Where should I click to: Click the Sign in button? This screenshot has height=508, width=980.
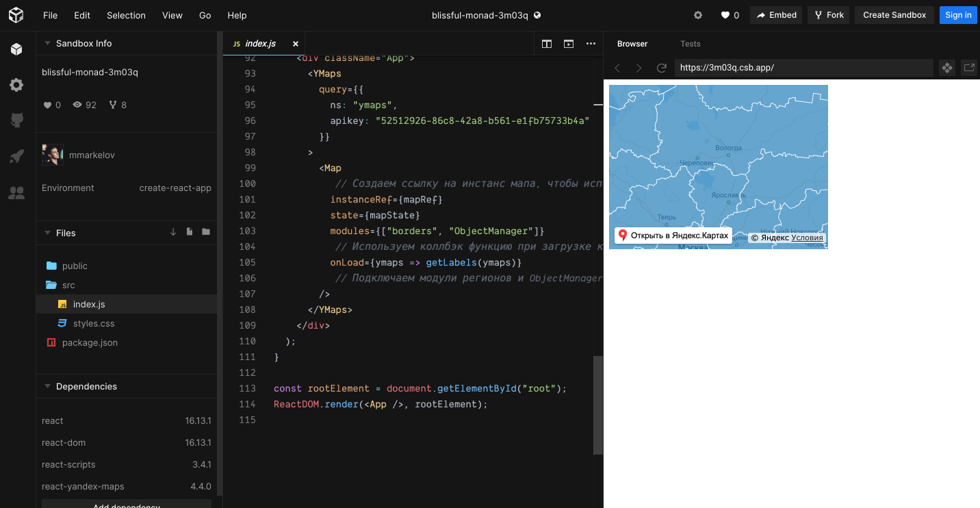click(957, 14)
